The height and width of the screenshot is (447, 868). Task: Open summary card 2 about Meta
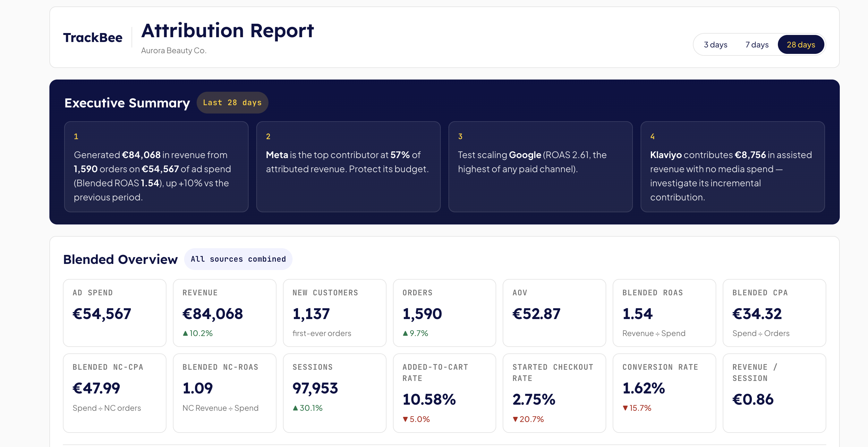click(x=348, y=166)
